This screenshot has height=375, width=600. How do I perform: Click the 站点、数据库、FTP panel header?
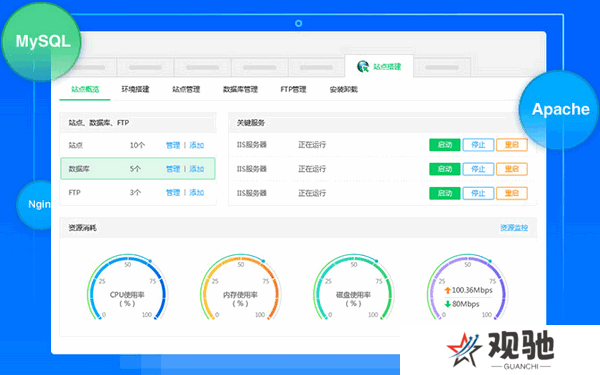[138, 123]
